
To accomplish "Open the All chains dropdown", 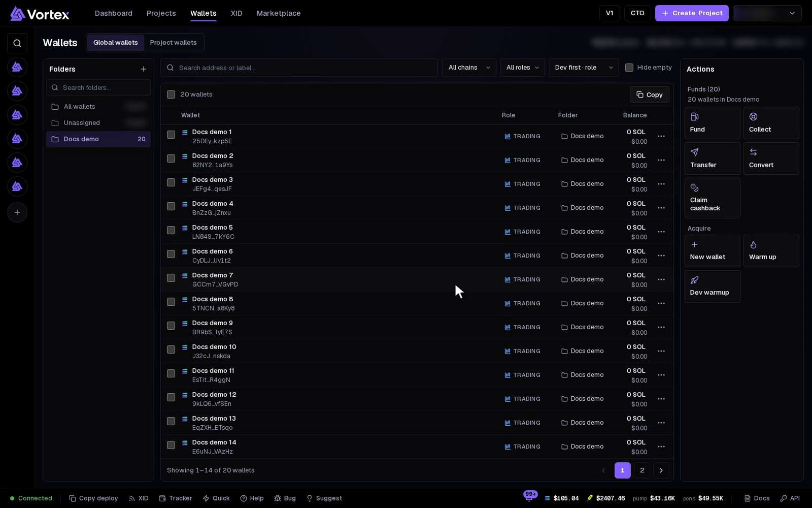I will tap(469, 68).
